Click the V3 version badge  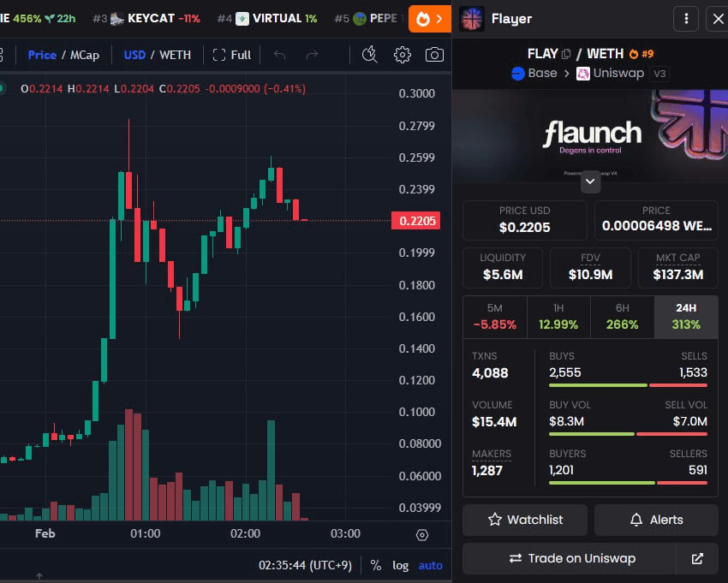[x=659, y=74]
